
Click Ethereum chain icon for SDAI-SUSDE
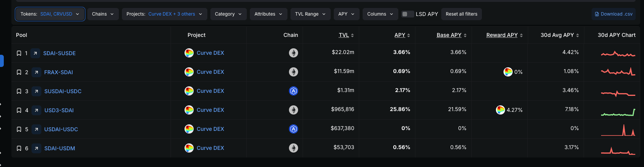(294, 53)
